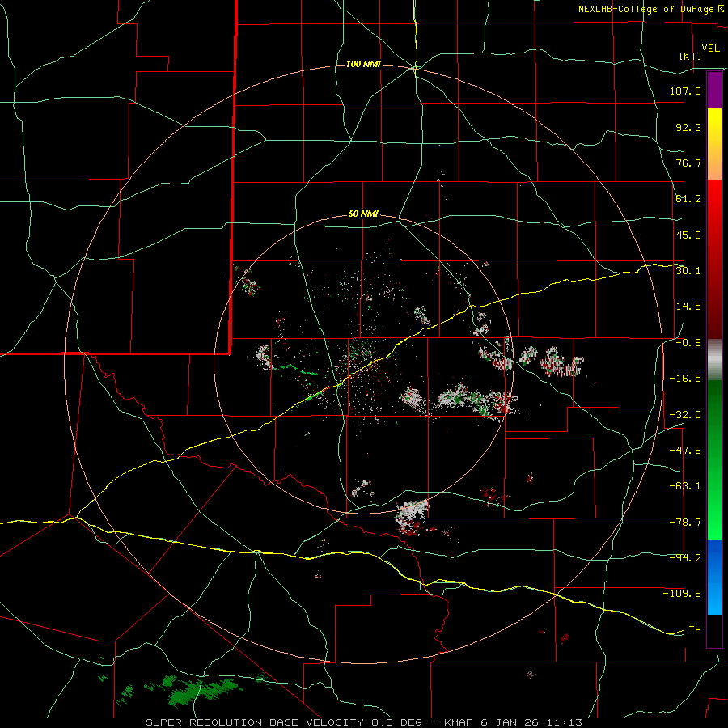Click the -109.8 velocity scale value
Screen dimensions: 728x728
[682, 594]
